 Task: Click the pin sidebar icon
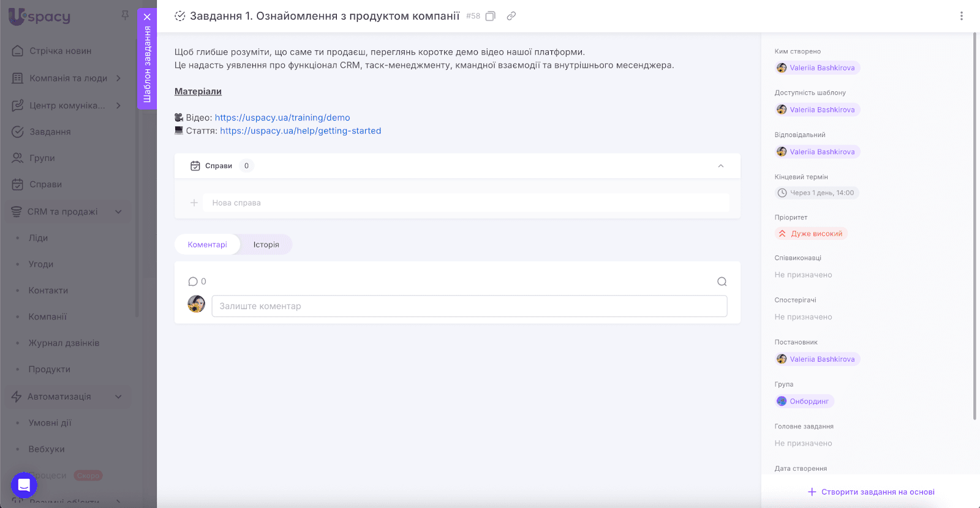pos(125,15)
